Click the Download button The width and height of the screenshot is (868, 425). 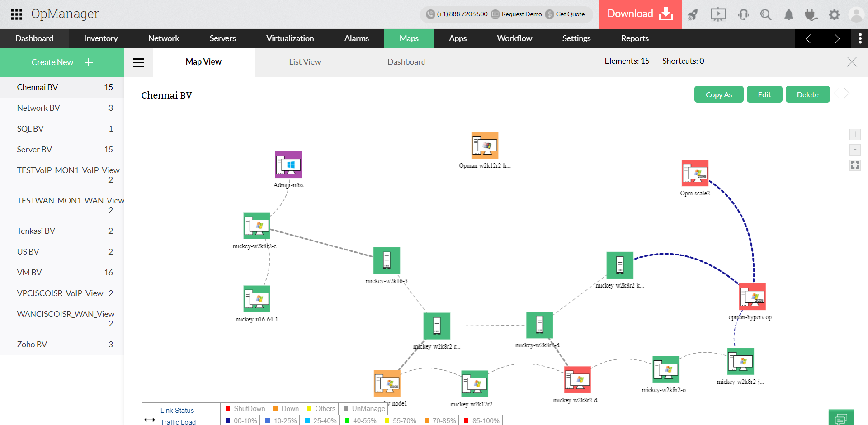point(640,14)
